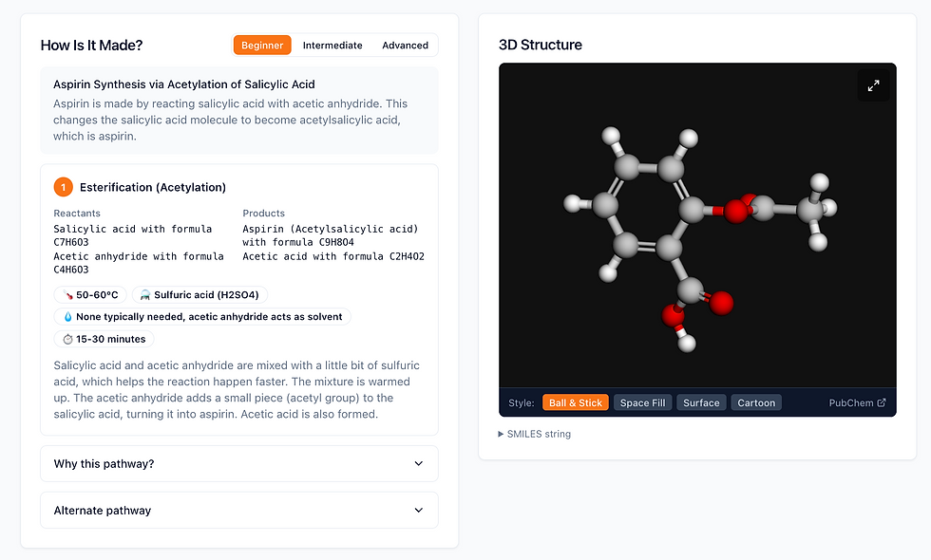Open the PubChem link
Viewport: 931px width, 560px height.
tap(857, 402)
